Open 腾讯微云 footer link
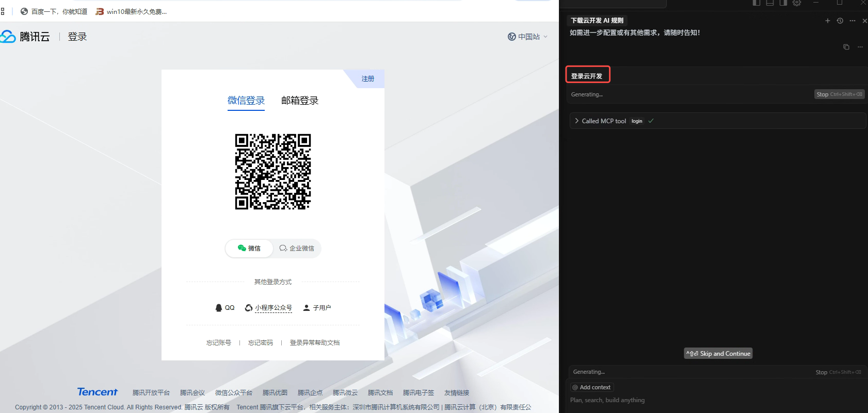This screenshot has width=868, height=413. [345, 393]
